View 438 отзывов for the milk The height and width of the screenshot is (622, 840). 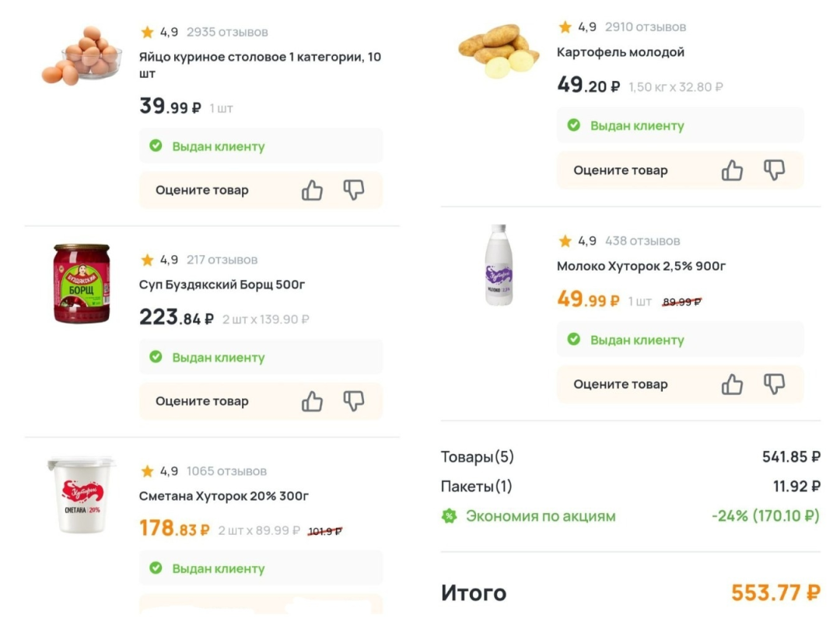pyautogui.click(x=642, y=240)
